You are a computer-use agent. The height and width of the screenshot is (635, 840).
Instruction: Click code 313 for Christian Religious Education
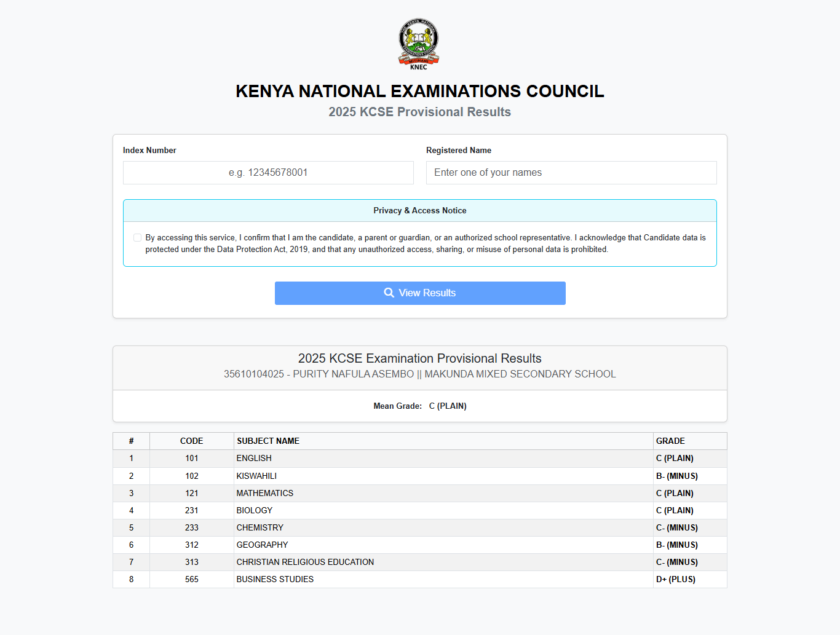191,562
